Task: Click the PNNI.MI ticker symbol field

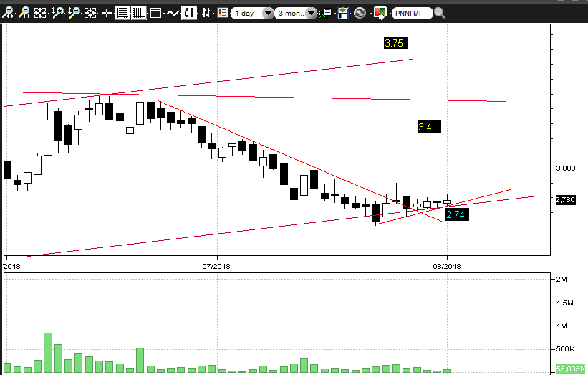Action: coord(412,14)
